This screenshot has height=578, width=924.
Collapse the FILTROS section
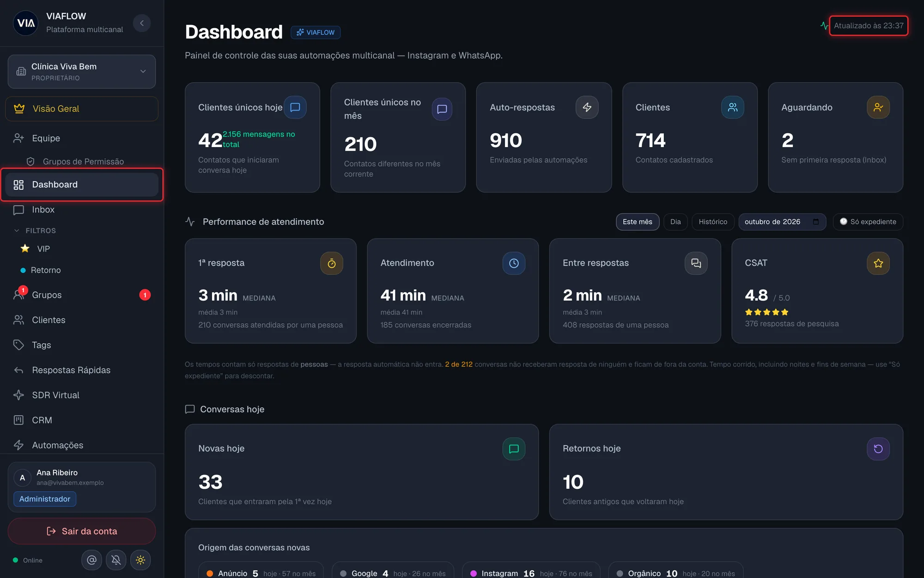(x=35, y=230)
